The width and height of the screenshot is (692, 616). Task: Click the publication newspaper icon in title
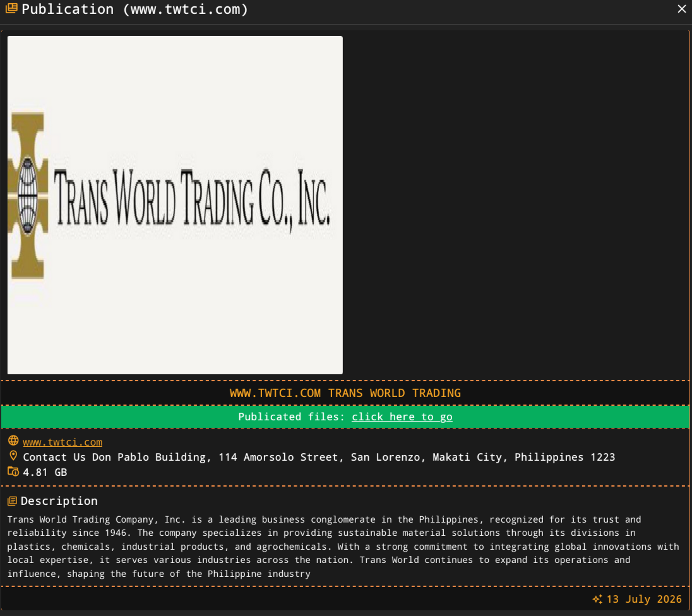point(11,8)
